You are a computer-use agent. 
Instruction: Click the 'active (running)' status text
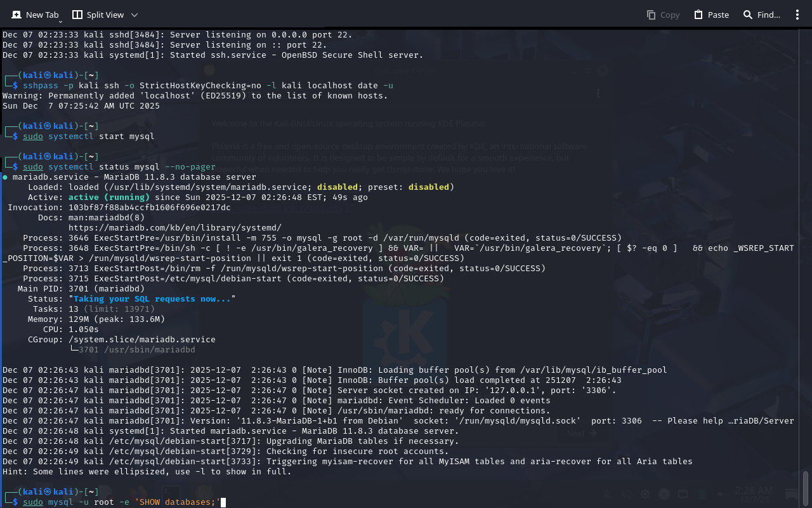[x=108, y=197]
